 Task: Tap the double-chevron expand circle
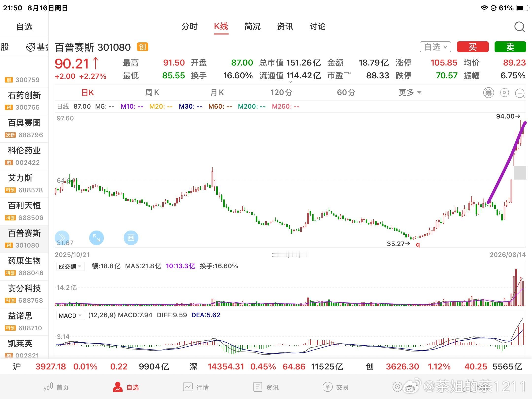[x=62, y=238]
